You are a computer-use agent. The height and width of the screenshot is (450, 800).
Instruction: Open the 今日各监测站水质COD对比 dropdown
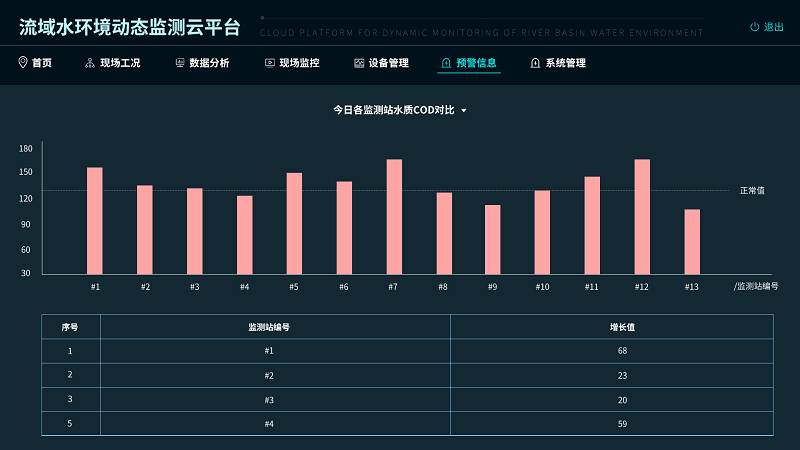399,110
